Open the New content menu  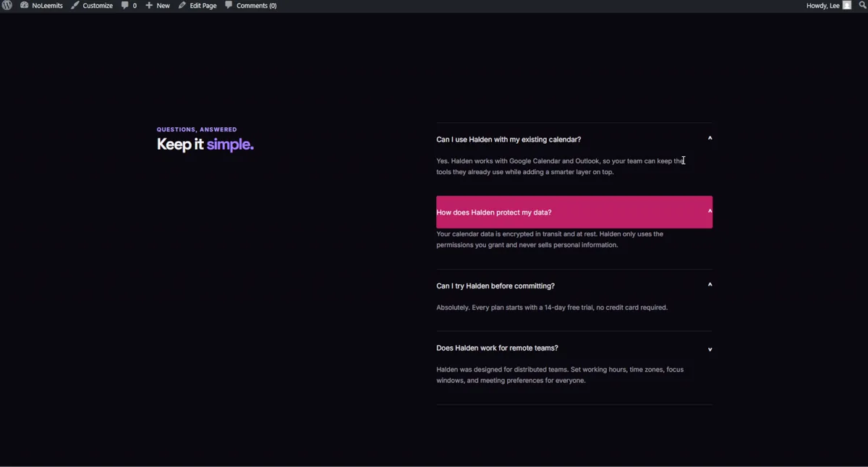tap(158, 5)
